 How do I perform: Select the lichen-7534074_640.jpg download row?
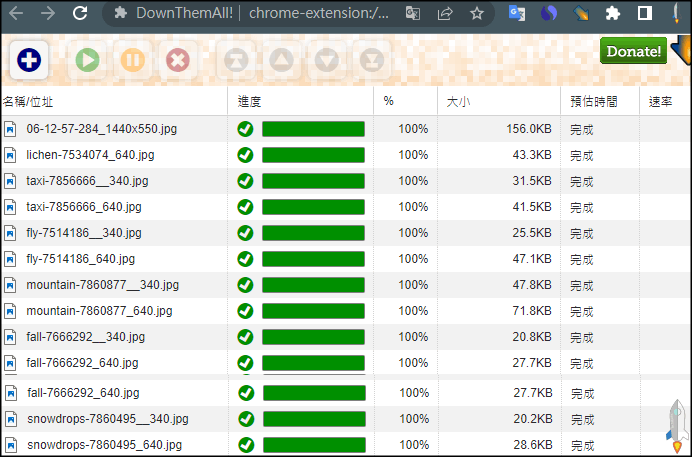click(90, 155)
